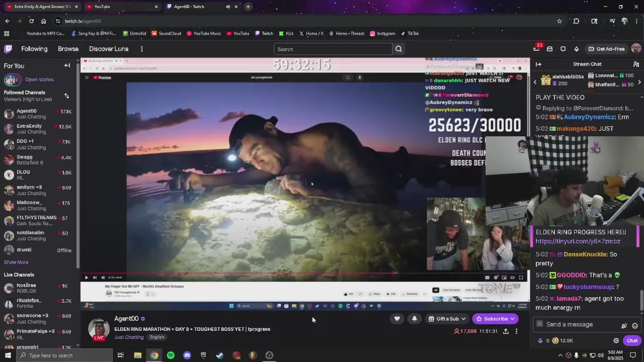Open the ExtraEmily followed channel
This screenshot has height=362, width=644.
38,129
